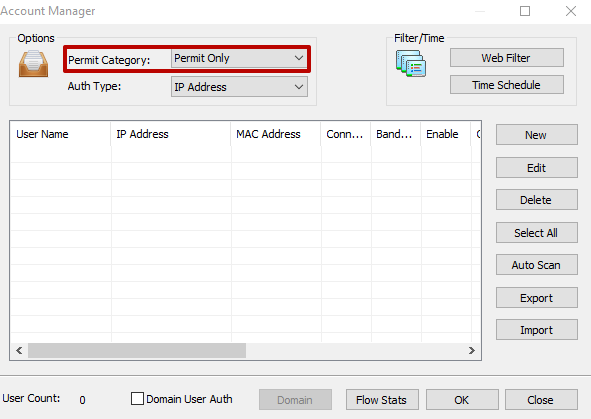
Task: Start Auto Scan for accounts
Action: [x=536, y=265]
